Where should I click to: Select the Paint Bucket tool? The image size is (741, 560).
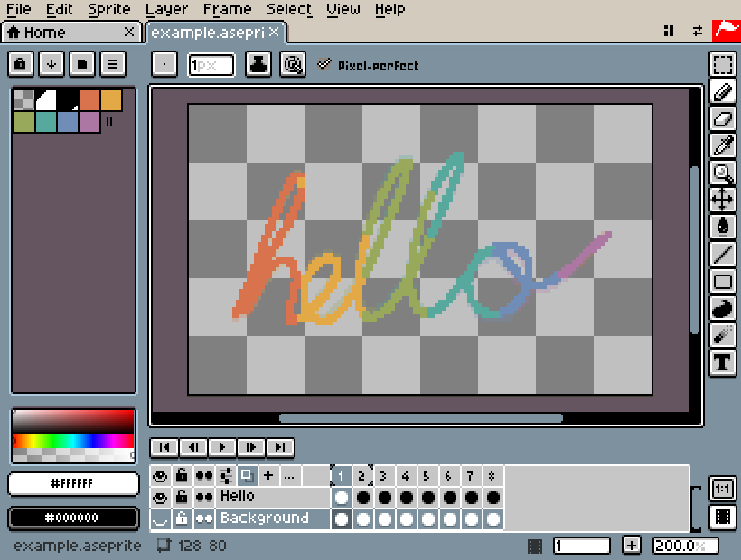click(722, 227)
